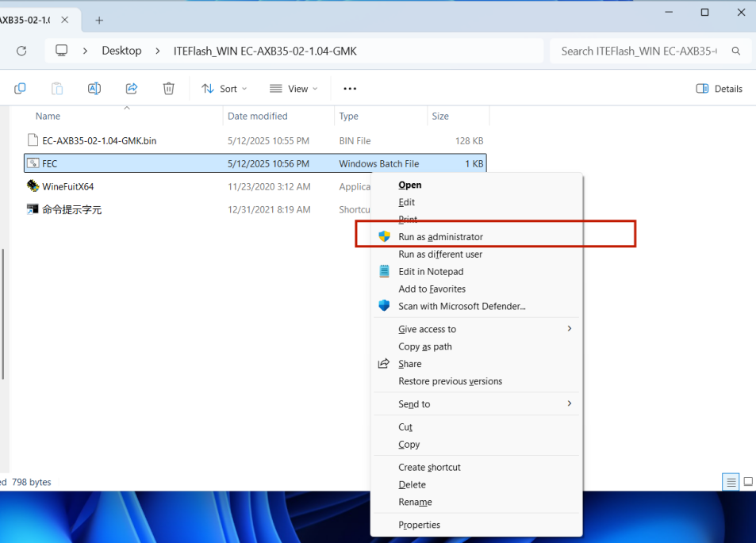Screen dimensions: 756x543
Task: Toggle the Details pane button
Action: click(719, 89)
